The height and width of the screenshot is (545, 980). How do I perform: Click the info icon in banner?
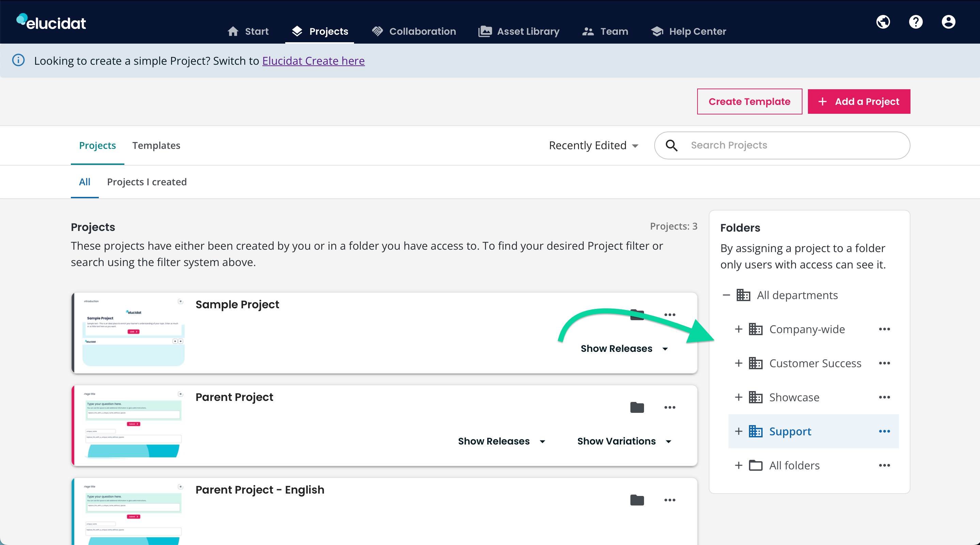pos(18,61)
